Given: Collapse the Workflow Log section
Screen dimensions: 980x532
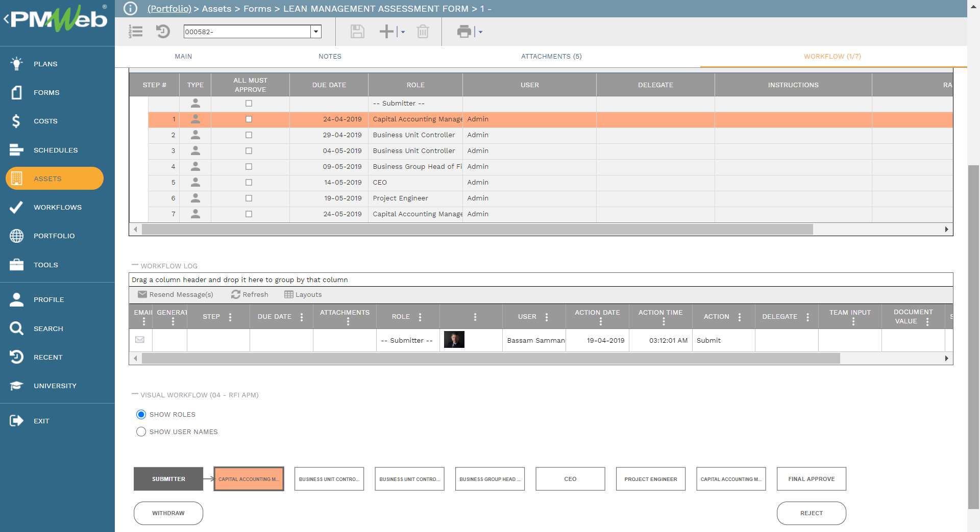Looking at the screenshot, I should point(135,265).
